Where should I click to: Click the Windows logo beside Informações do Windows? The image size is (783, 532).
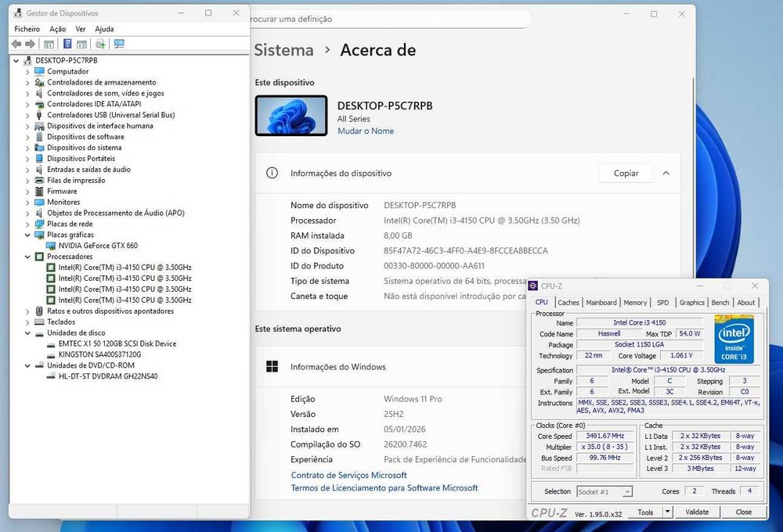272,367
